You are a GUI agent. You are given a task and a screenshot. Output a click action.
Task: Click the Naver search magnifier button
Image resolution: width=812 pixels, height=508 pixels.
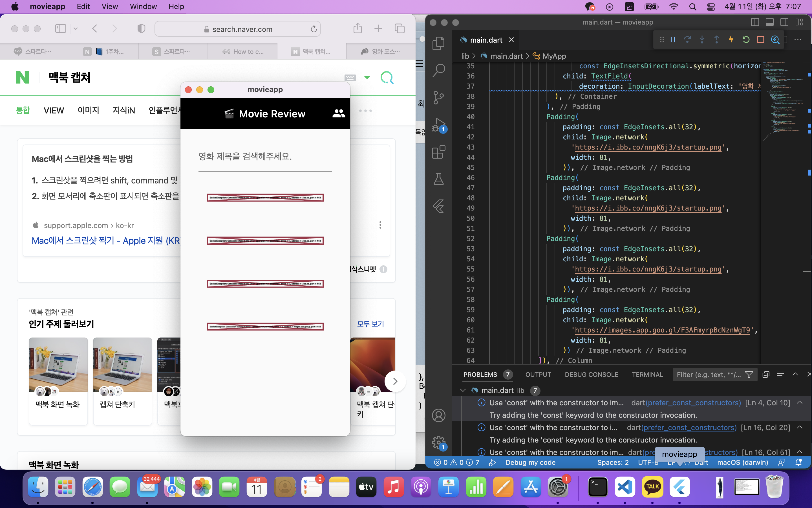387,78
